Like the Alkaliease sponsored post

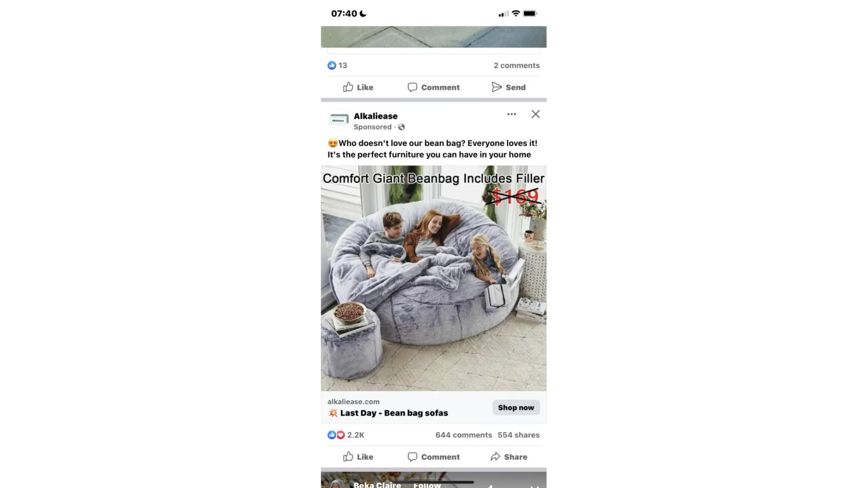click(x=358, y=457)
